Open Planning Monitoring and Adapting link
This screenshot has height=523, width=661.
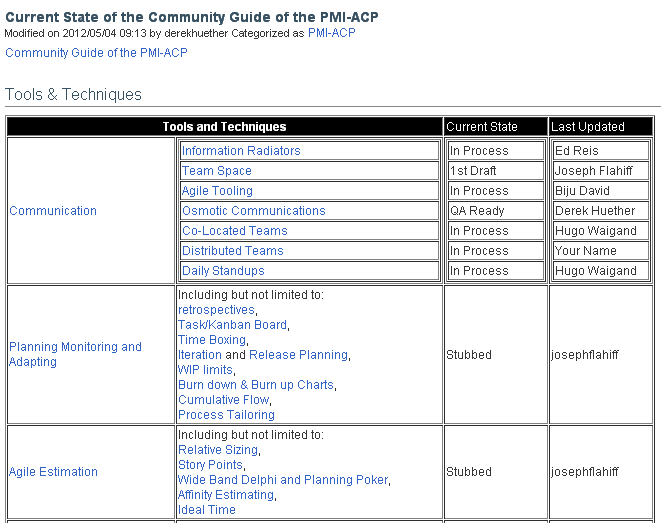tap(75, 354)
